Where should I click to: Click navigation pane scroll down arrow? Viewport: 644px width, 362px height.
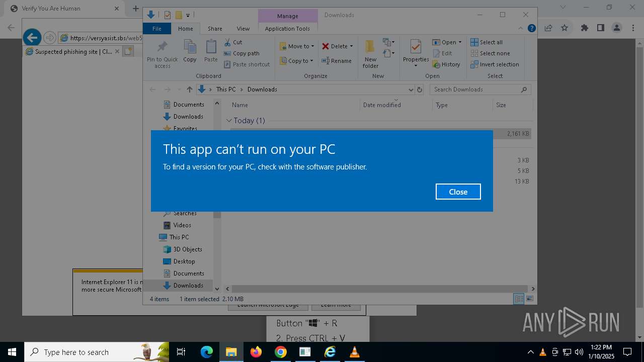click(217, 289)
